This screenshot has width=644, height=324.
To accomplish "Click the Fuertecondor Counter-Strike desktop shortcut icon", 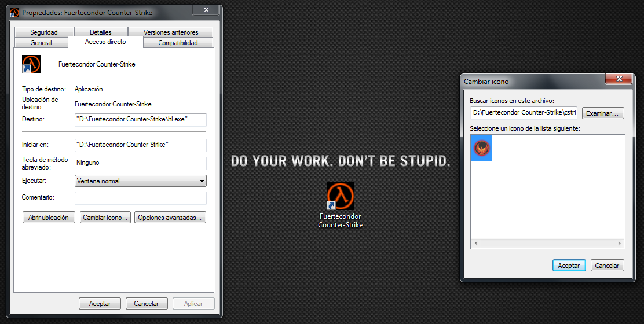I will pyautogui.click(x=340, y=196).
